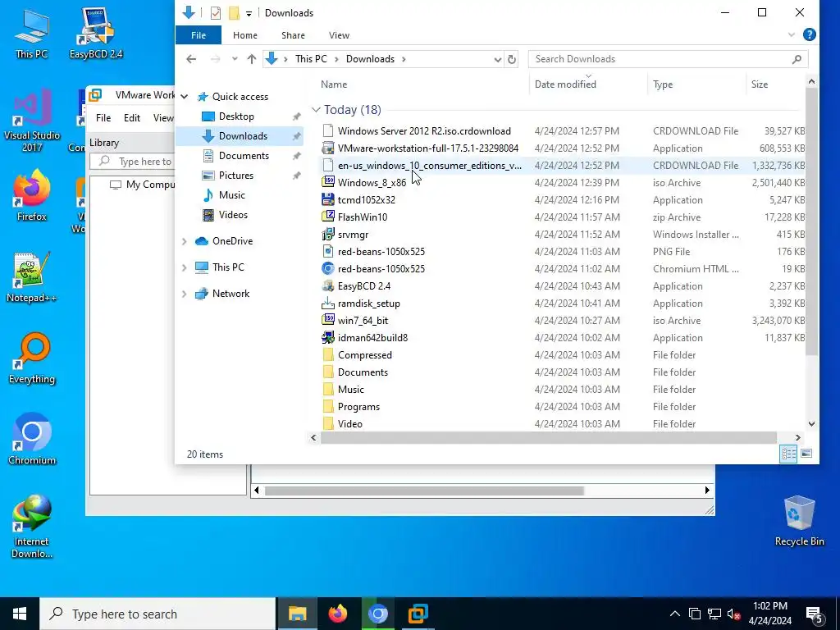
Task: Select Music in navigation pane
Action: click(231, 195)
